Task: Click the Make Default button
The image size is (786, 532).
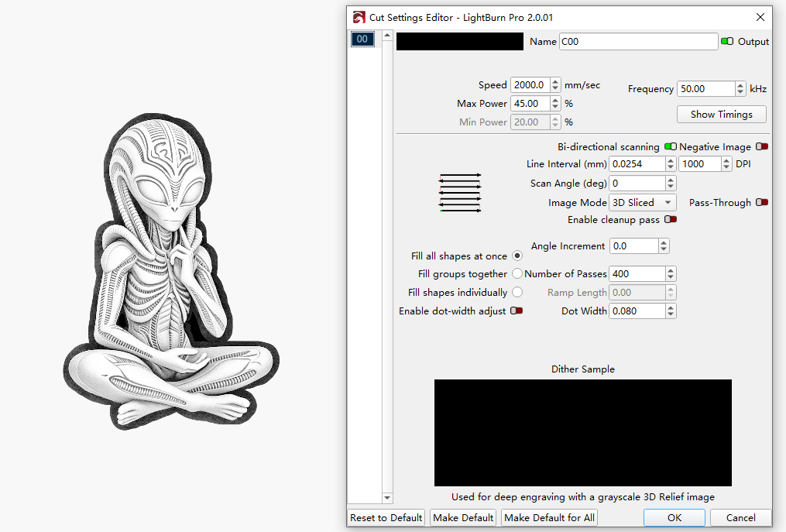Action: click(x=463, y=517)
